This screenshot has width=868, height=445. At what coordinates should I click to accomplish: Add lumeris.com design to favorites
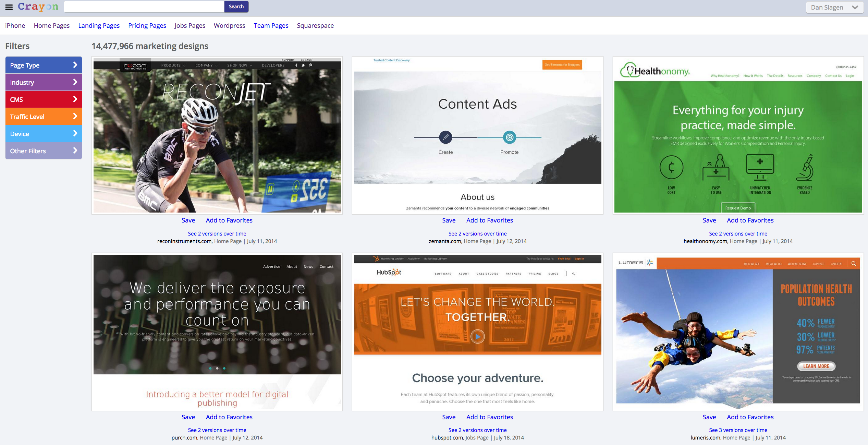coord(750,417)
